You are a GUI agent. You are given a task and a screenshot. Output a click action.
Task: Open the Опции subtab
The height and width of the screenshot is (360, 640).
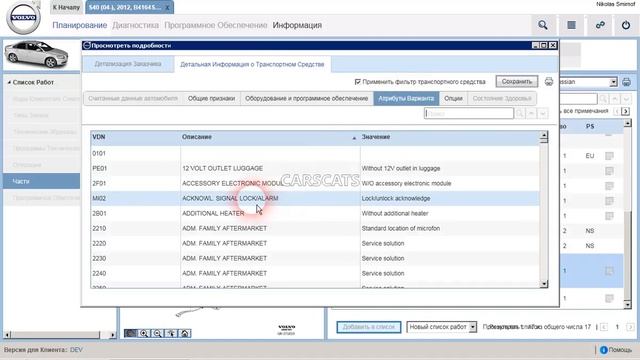(453, 98)
